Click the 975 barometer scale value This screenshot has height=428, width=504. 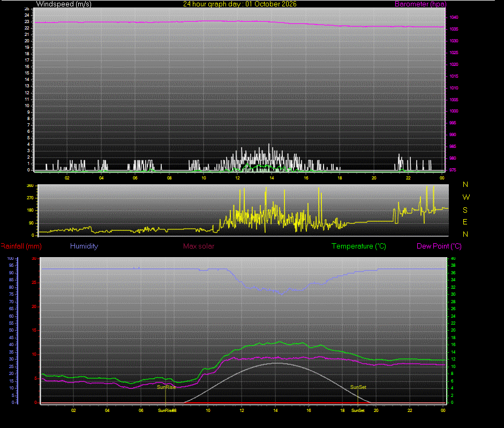(x=453, y=170)
